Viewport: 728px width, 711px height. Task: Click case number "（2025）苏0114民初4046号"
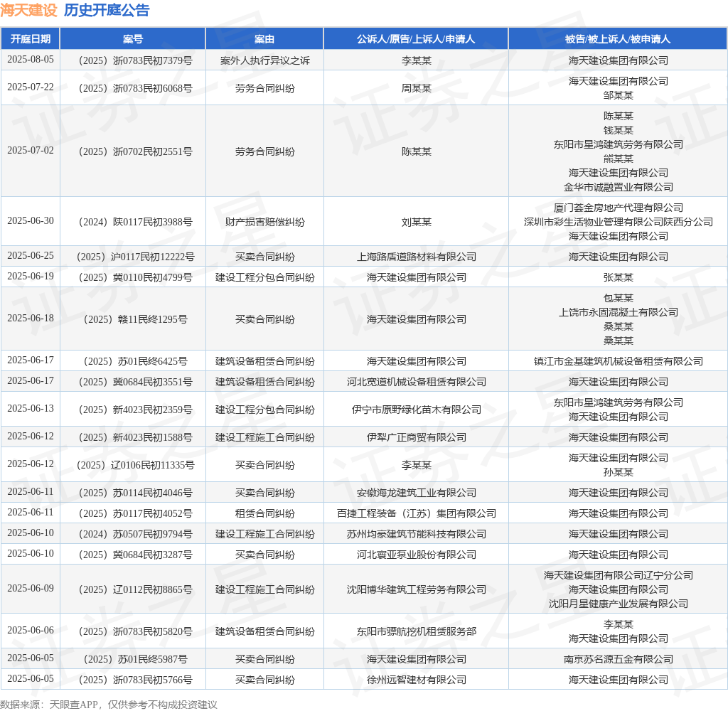133,493
